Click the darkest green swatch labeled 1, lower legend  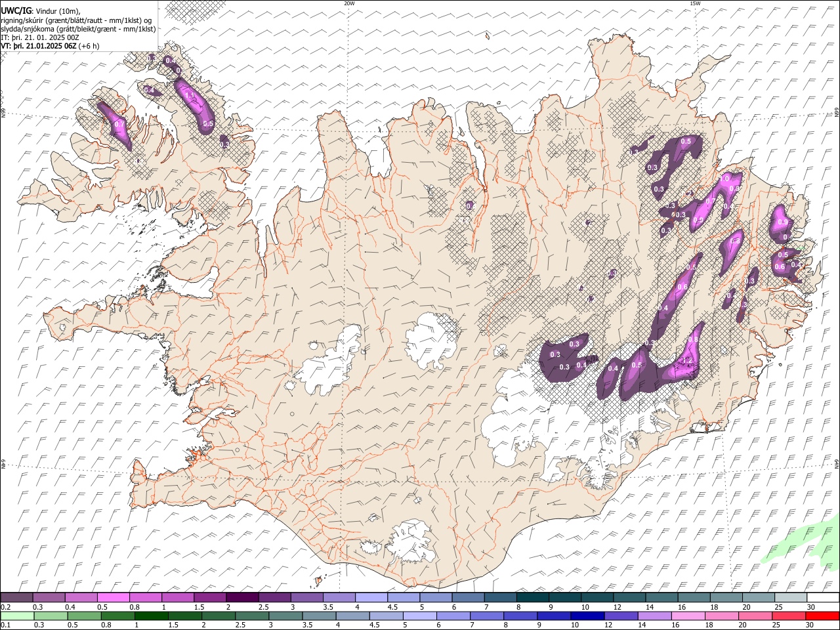point(151,616)
